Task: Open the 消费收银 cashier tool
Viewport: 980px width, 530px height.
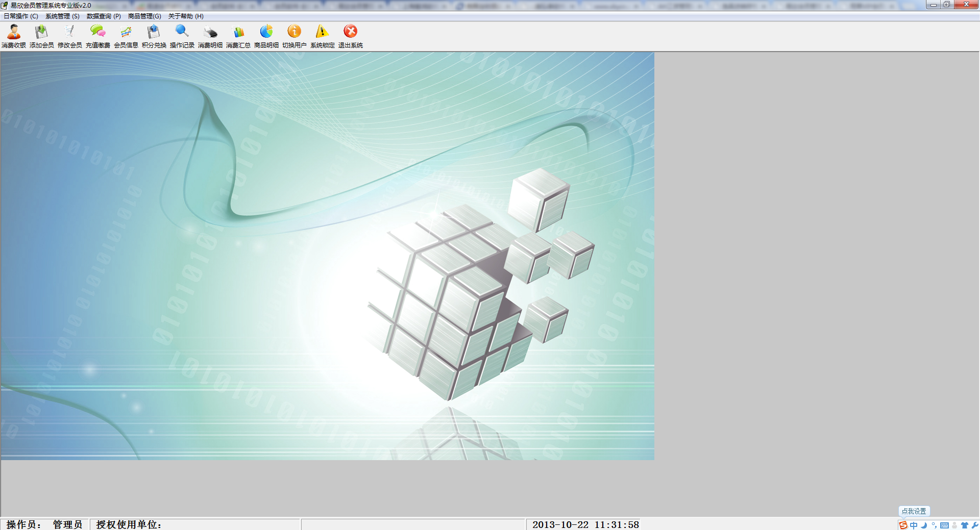Action: pyautogui.click(x=14, y=36)
